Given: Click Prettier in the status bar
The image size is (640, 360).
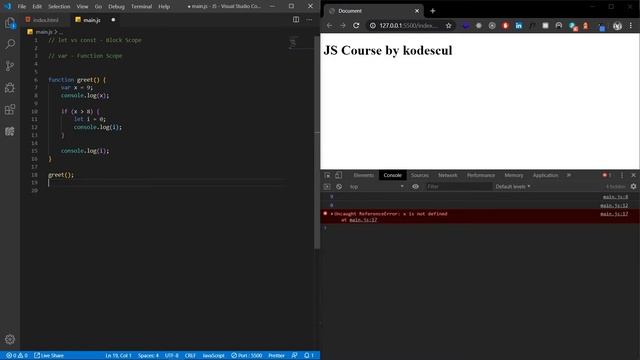Looking at the screenshot, I should [276, 356].
